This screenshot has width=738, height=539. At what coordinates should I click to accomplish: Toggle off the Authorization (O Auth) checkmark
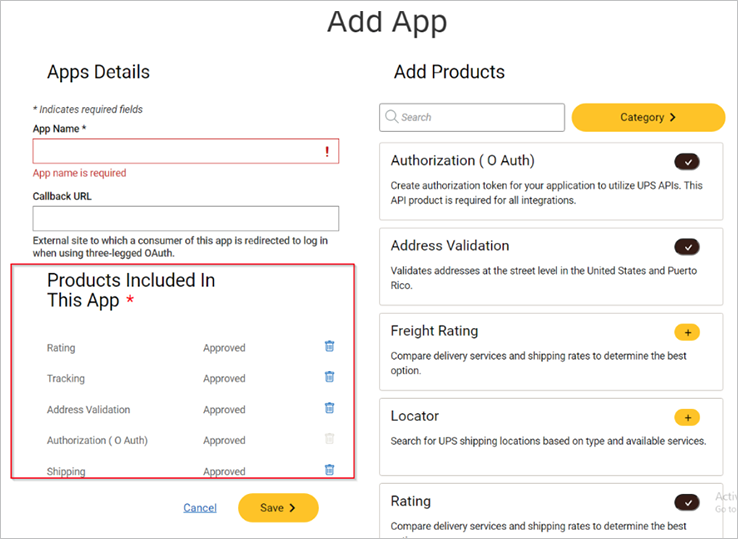coord(687,162)
